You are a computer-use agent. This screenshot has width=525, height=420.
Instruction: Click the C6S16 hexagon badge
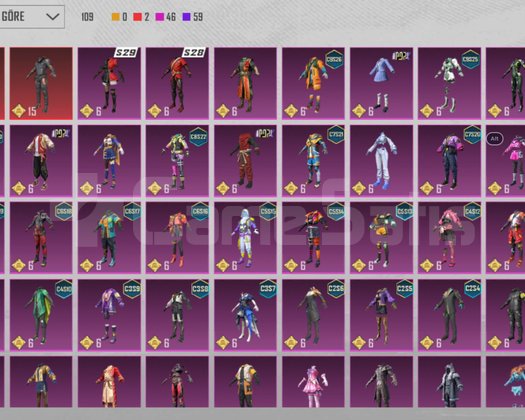(x=200, y=211)
